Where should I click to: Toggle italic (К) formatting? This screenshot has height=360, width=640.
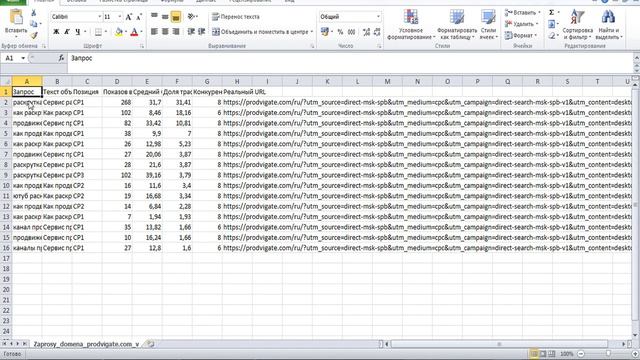(67, 32)
